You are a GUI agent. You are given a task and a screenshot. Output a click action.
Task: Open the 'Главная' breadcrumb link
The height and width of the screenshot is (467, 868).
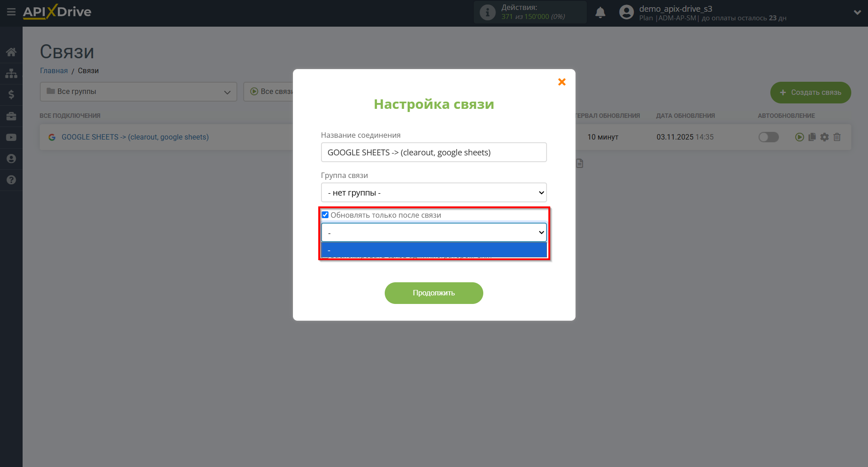pyautogui.click(x=53, y=70)
